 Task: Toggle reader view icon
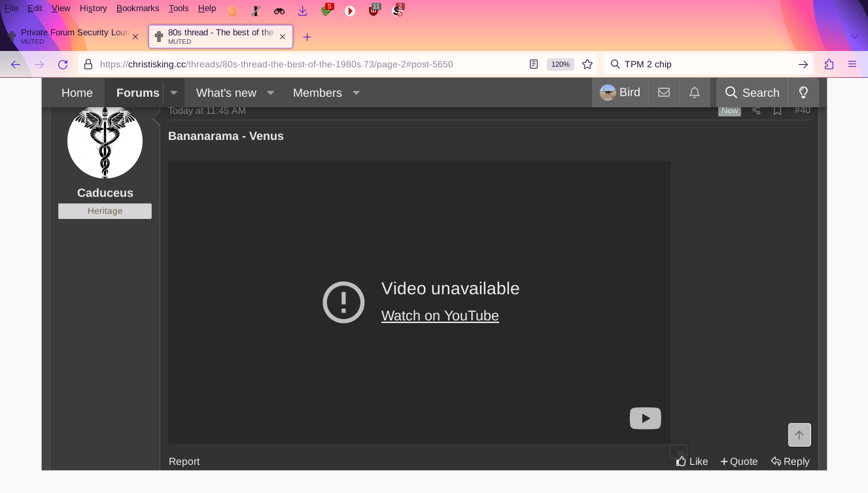point(534,64)
